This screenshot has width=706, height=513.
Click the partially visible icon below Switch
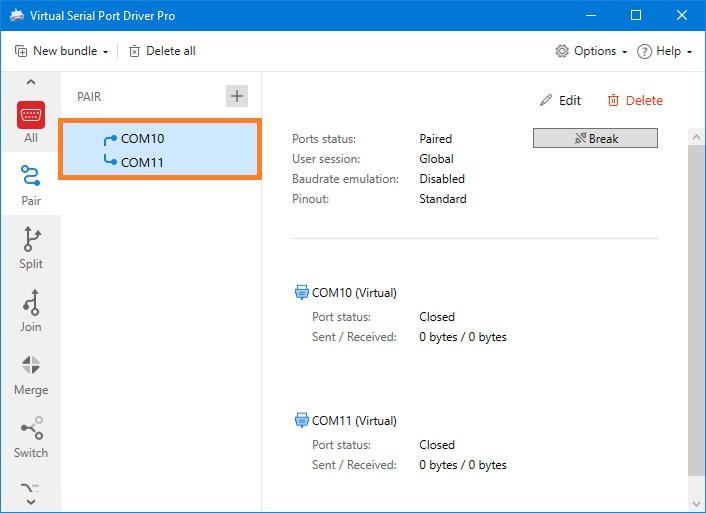(x=31, y=487)
